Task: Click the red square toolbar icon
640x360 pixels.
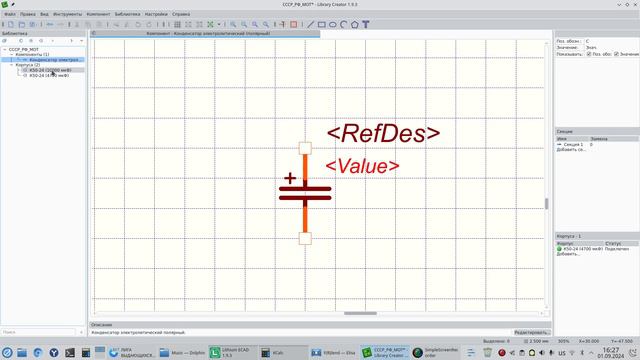Action: click(293, 24)
